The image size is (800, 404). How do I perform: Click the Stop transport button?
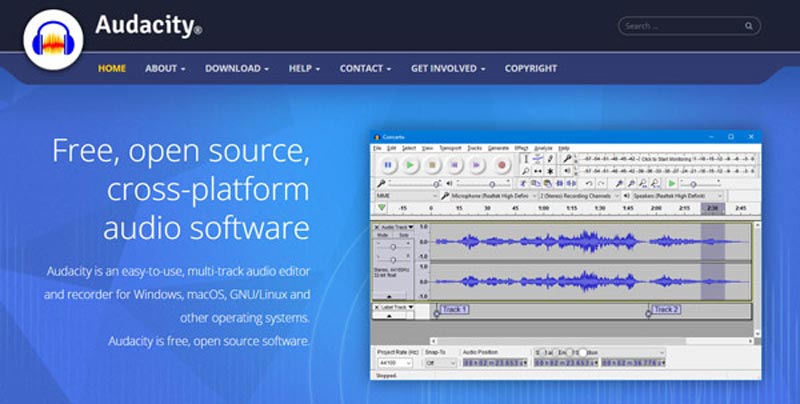(432, 165)
